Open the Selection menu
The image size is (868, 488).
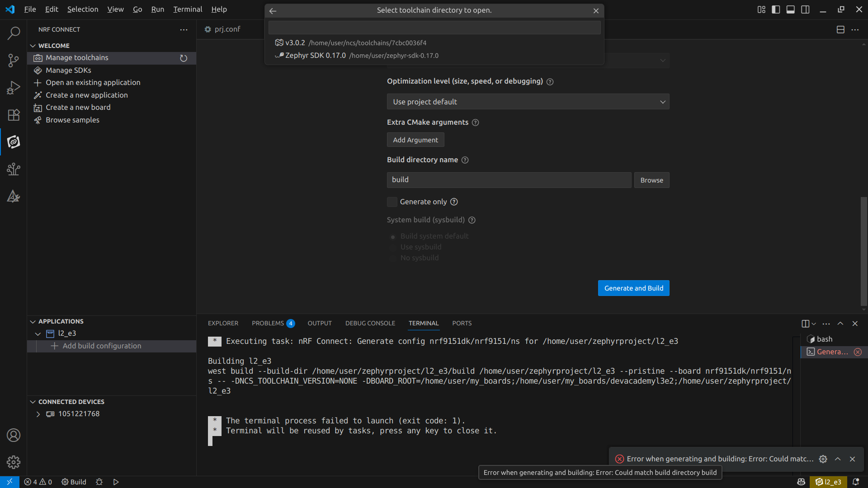(83, 9)
